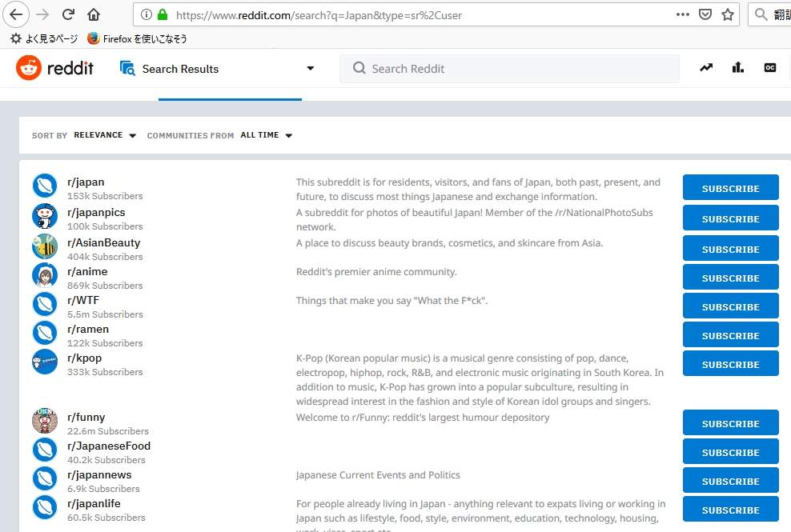
Task: Open the Sort By Relevance dropdown
Action: pos(105,135)
